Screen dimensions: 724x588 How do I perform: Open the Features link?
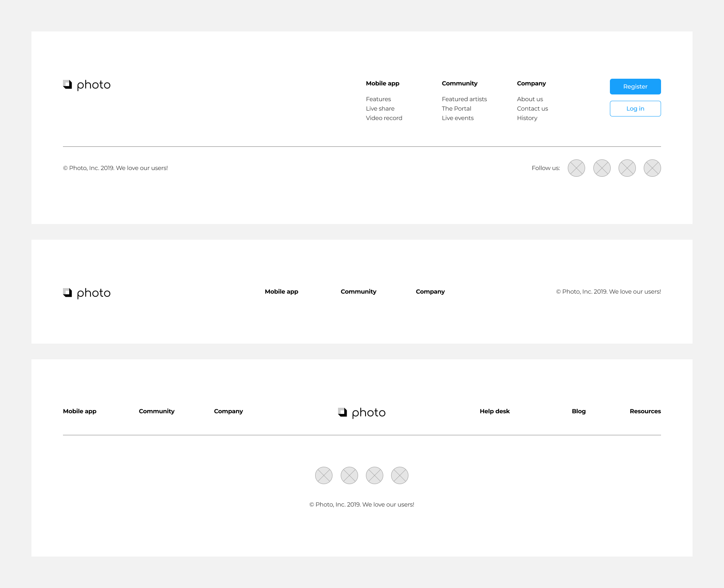[x=379, y=99]
